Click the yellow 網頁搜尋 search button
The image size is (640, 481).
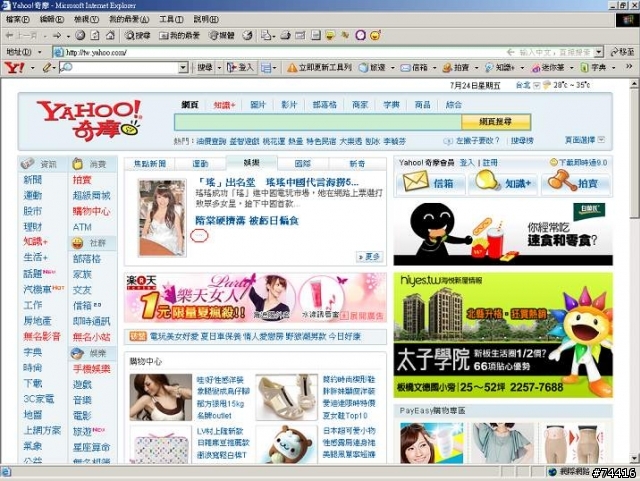pos(496,122)
